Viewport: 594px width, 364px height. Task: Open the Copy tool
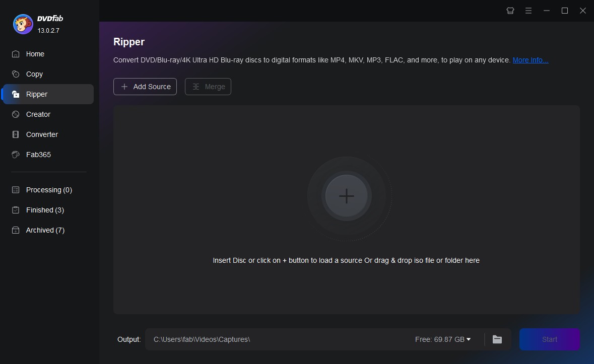pos(34,74)
